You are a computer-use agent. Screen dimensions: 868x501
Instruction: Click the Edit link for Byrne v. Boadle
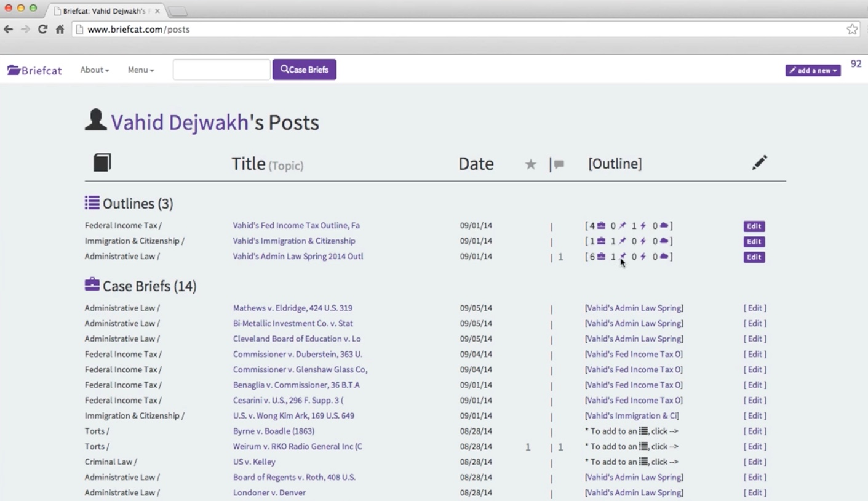(x=755, y=431)
